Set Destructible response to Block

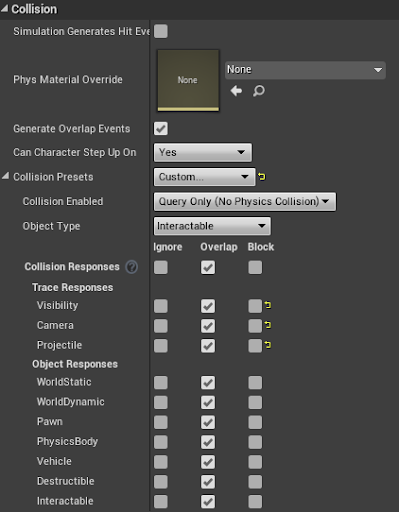pyautogui.click(x=255, y=482)
